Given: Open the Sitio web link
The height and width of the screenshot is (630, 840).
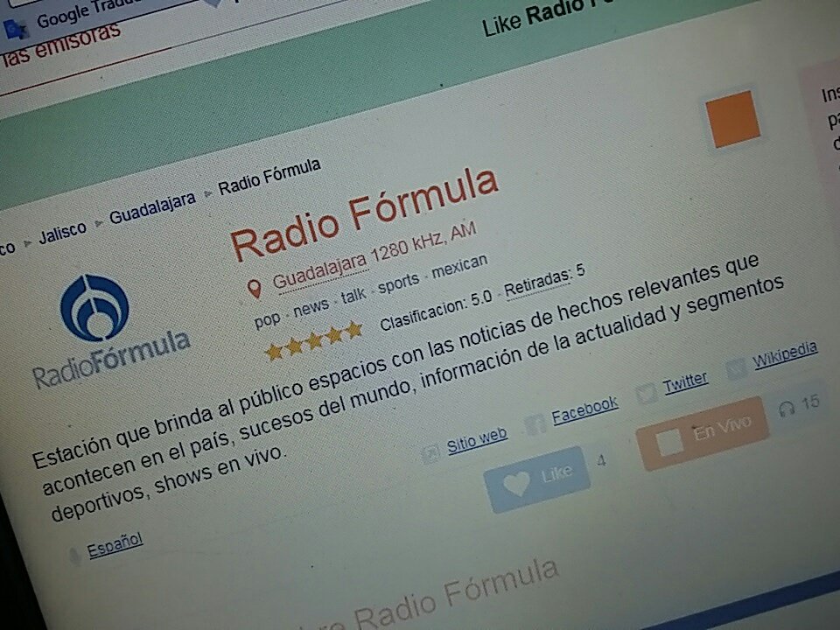Looking at the screenshot, I should (477, 440).
